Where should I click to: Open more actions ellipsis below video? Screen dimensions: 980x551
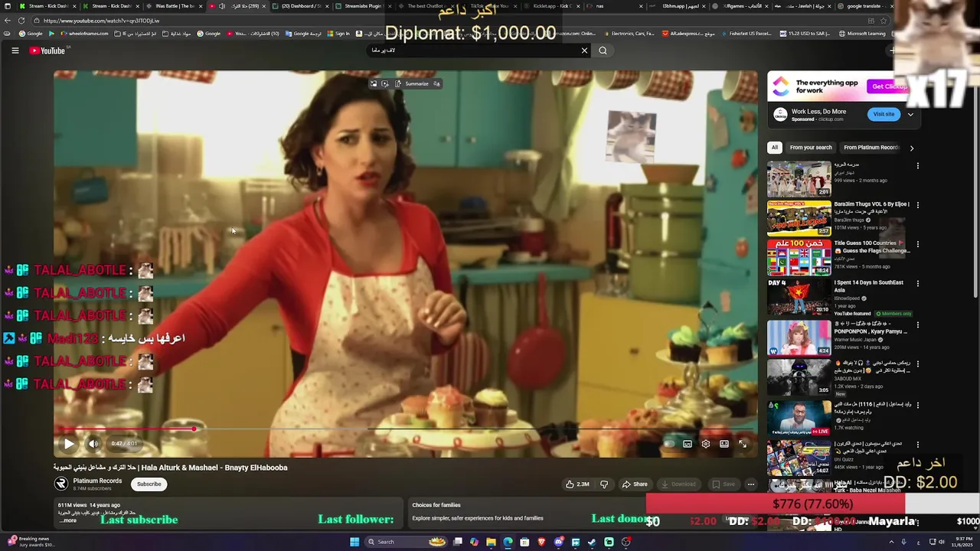coord(751,484)
